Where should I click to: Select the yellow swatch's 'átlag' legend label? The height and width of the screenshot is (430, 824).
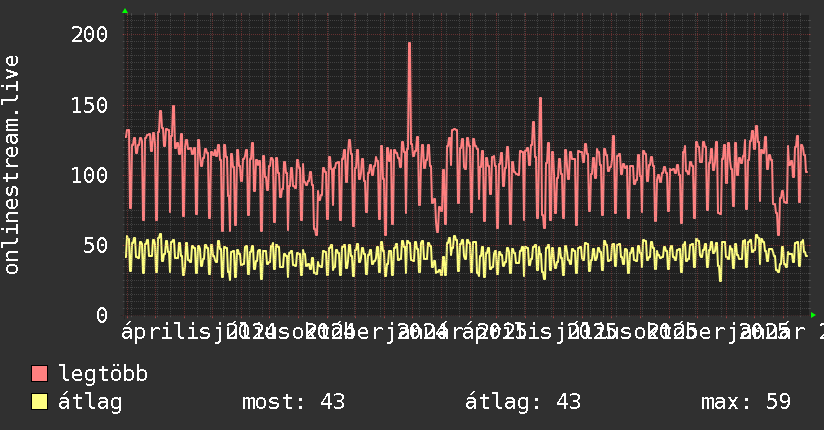click(x=90, y=402)
